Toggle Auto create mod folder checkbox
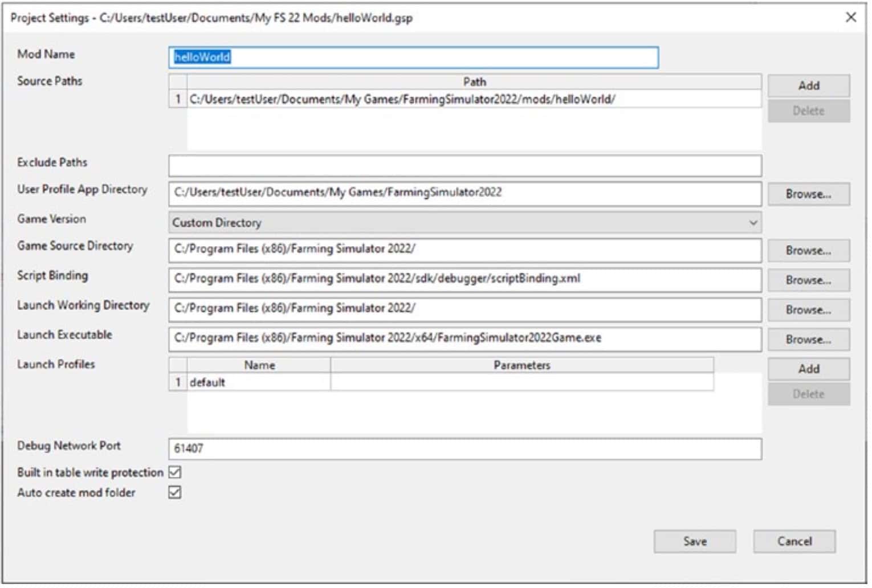This screenshot has width=872, height=588. pyautogui.click(x=175, y=492)
